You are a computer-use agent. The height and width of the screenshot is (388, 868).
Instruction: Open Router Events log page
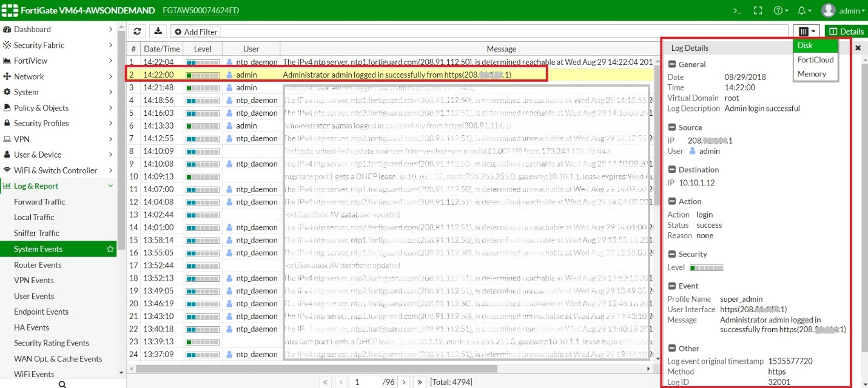click(x=38, y=265)
